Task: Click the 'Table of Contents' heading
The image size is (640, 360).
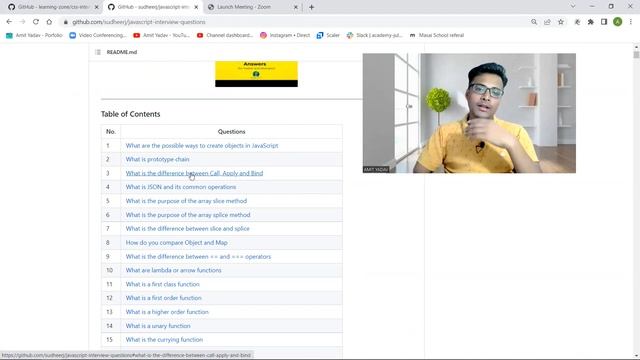Action: 131,114
